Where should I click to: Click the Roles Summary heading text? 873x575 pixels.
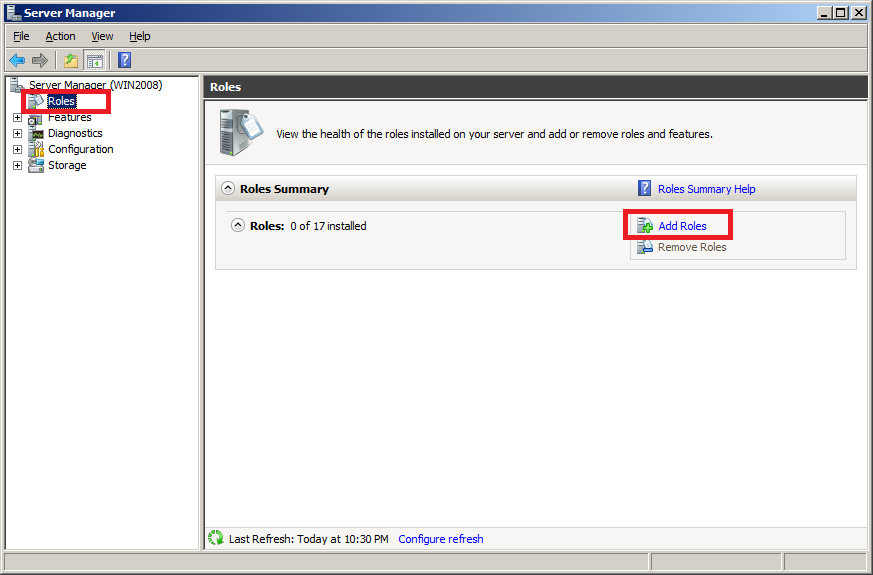pos(284,189)
